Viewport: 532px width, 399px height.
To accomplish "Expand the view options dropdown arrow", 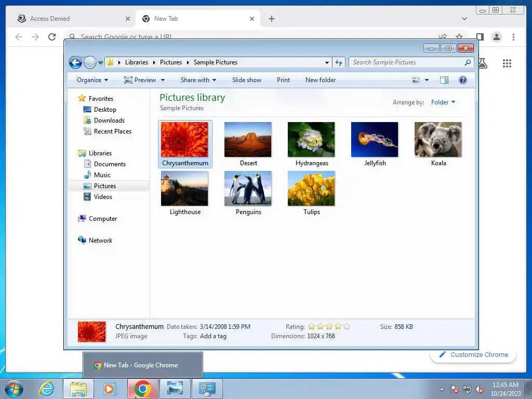I will pos(427,80).
